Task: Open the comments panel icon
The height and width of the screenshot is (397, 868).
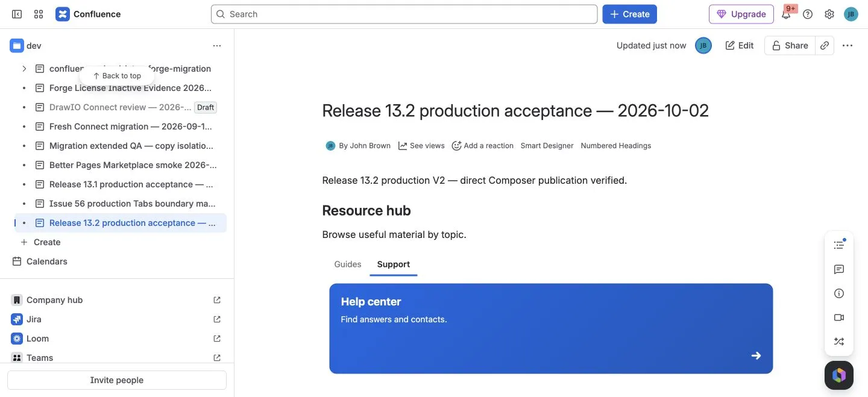Action: pyautogui.click(x=839, y=269)
